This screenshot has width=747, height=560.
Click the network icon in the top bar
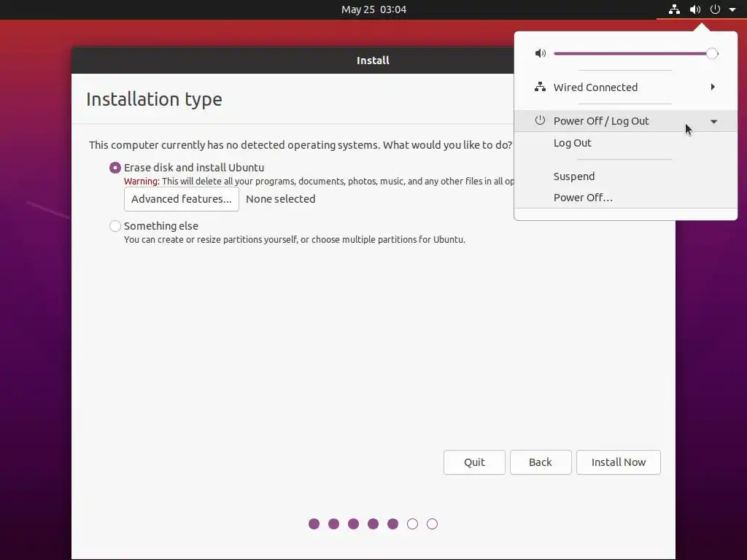tap(674, 9)
